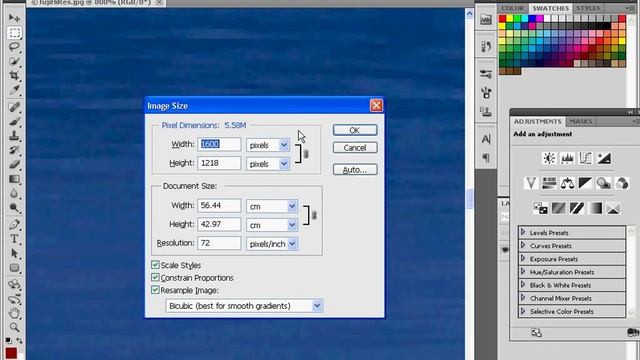Select the Zoom tool

[14, 327]
